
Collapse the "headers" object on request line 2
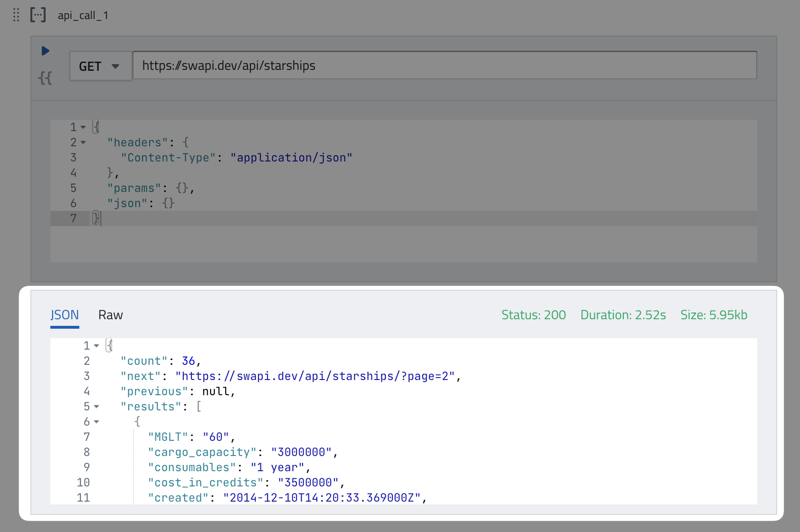(83, 142)
